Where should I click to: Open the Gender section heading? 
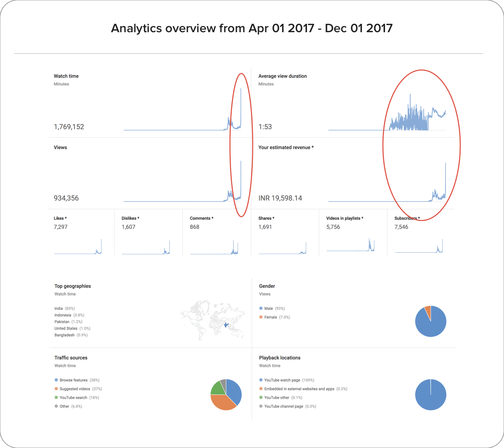pos(267,286)
